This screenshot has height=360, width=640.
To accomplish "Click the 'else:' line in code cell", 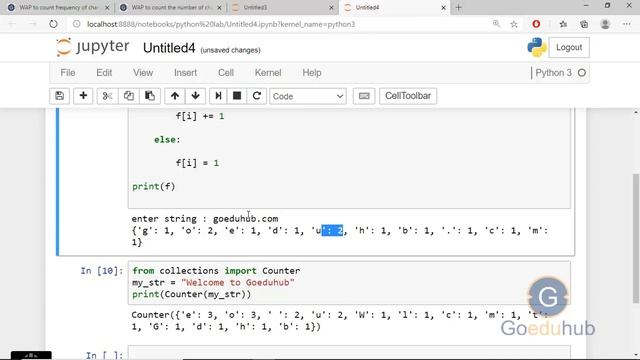I will (167, 140).
